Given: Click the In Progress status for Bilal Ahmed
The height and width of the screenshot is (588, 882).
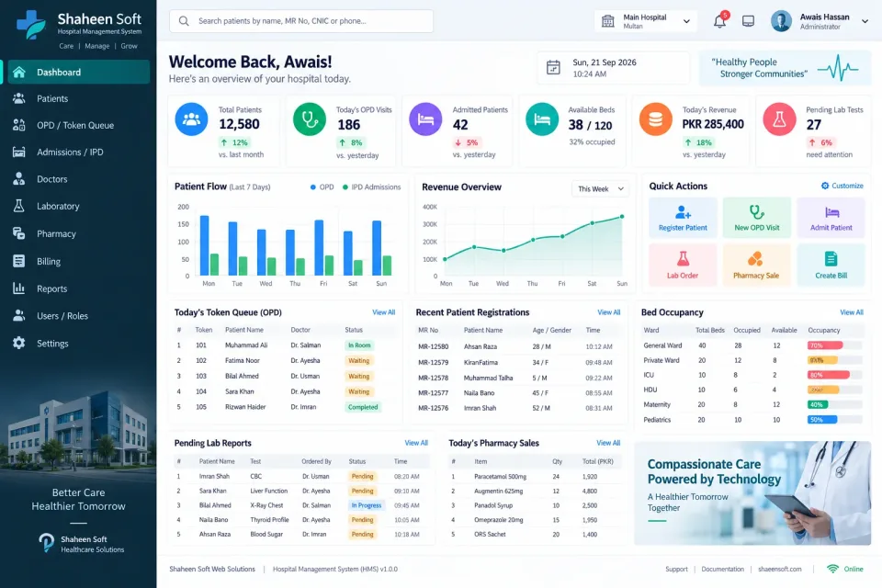Looking at the screenshot, I should click(x=367, y=505).
